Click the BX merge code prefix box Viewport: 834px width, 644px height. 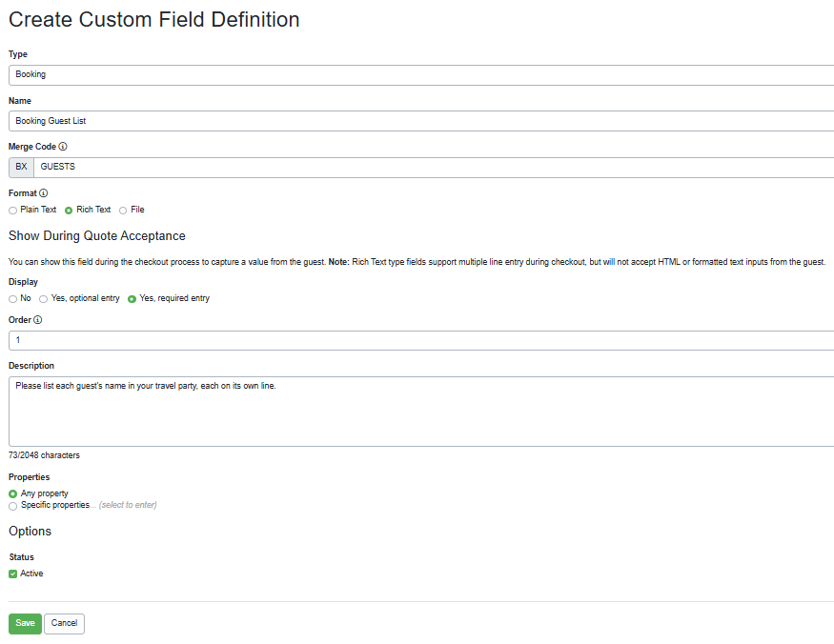point(20,167)
